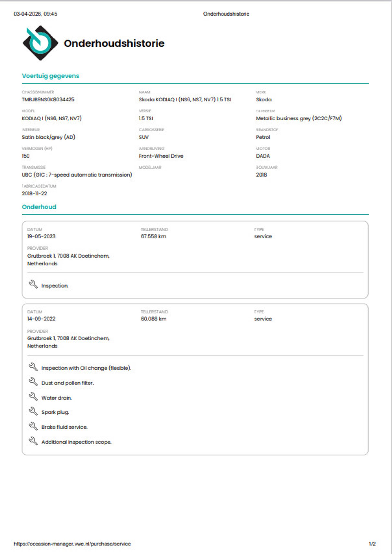
Task: Click the wrench icon beside Inspection
Action: [x=33, y=284]
